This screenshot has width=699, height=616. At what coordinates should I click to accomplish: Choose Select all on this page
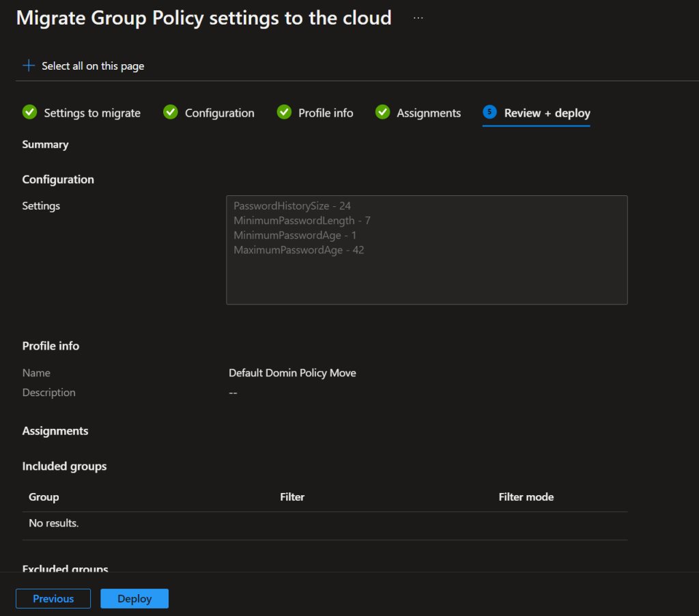[93, 66]
